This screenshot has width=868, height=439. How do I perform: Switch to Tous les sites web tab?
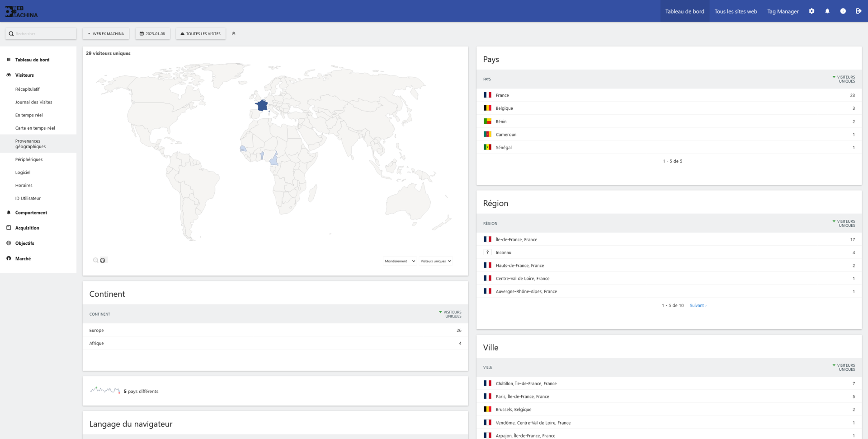tap(736, 11)
